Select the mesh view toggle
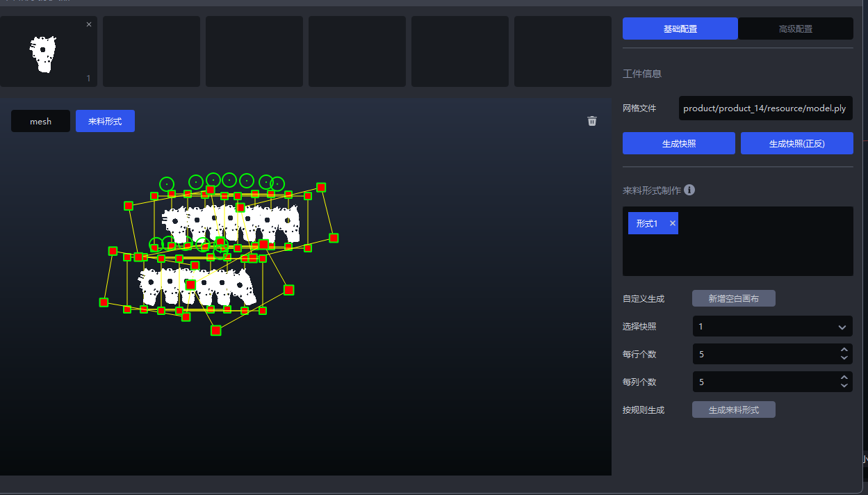Viewport: 868px width, 495px height. (x=40, y=121)
